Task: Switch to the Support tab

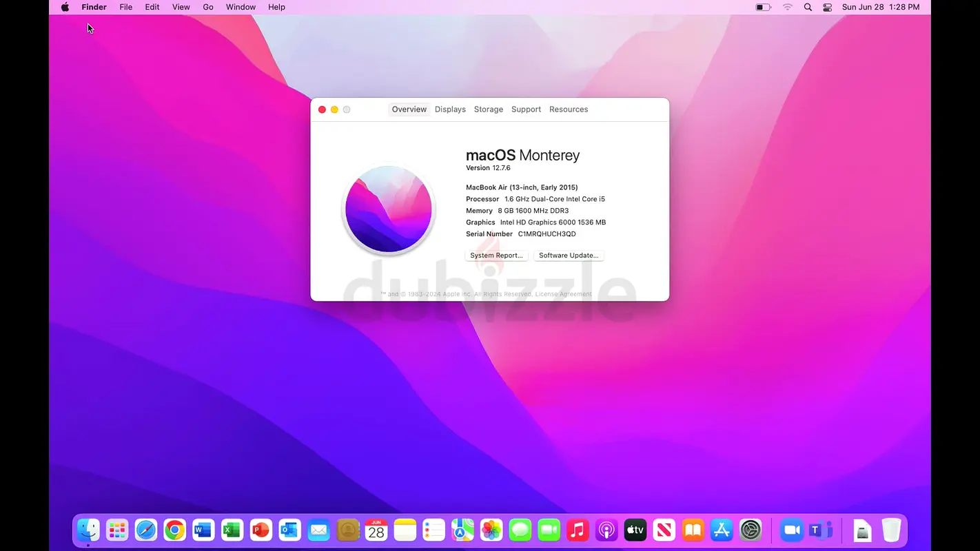Action: pyautogui.click(x=526, y=110)
